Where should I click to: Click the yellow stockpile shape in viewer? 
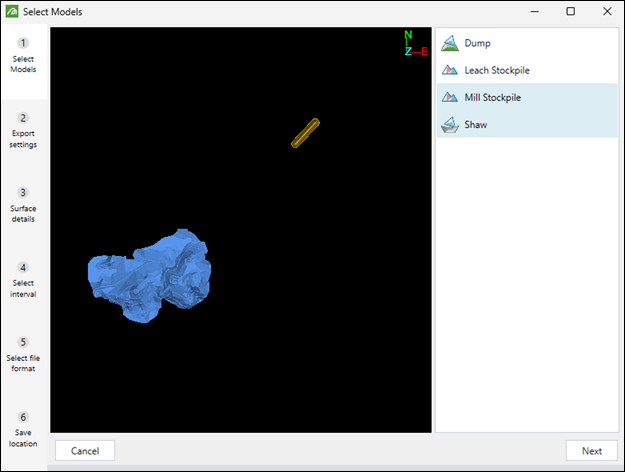[305, 133]
